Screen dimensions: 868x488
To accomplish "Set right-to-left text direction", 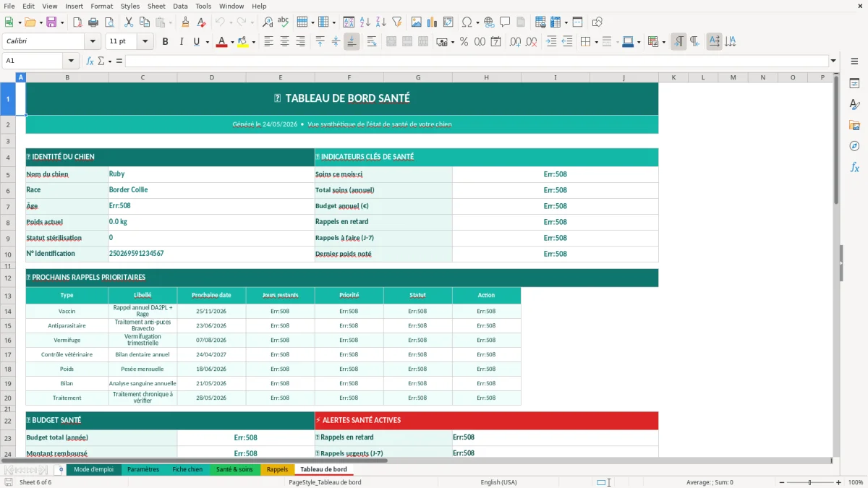I will point(694,42).
